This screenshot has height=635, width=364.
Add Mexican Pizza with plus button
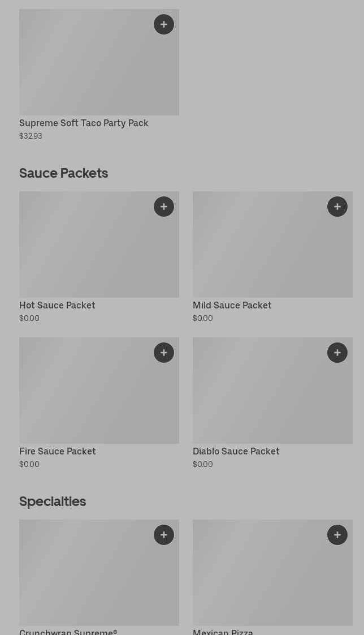click(x=337, y=535)
